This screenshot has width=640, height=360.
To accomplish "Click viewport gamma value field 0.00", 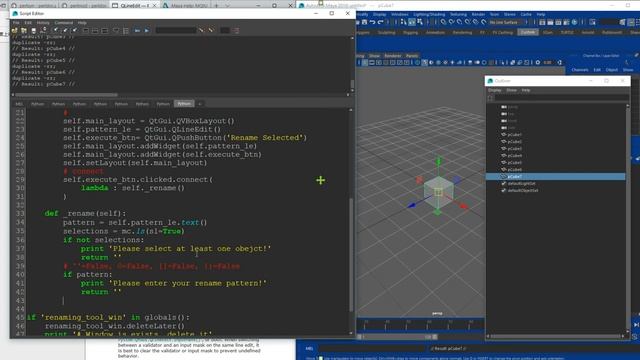I will (x=548, y=62).
